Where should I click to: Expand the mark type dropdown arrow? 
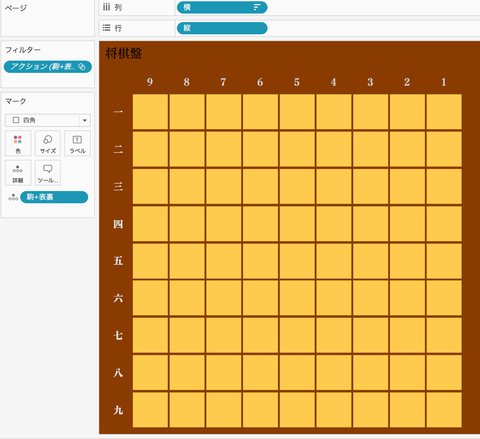coord(85,120)
